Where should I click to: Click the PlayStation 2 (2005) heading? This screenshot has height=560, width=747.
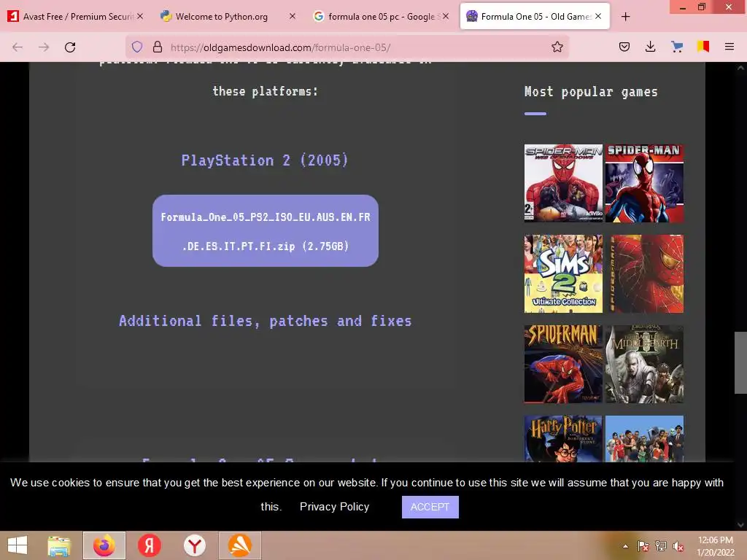[x=265, y=160]
